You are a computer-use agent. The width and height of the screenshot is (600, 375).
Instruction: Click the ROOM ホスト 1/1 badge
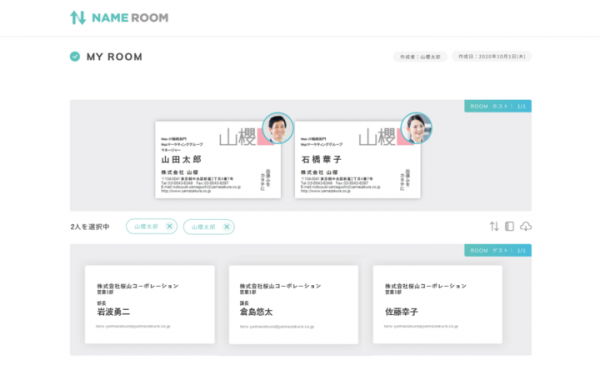[x=498, y=106]
